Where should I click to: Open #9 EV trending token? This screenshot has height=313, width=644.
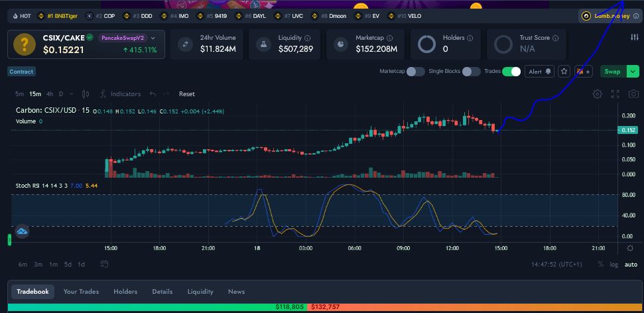(367, 17)
